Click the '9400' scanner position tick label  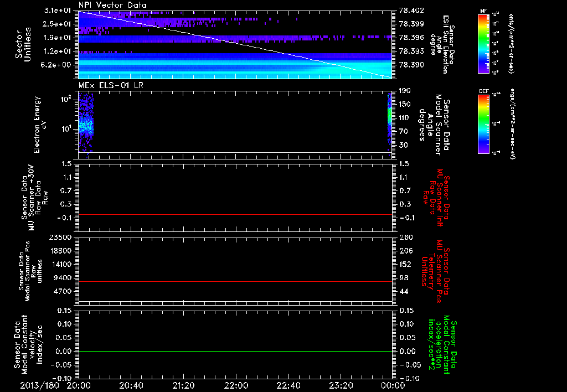[x=63, y=278]
